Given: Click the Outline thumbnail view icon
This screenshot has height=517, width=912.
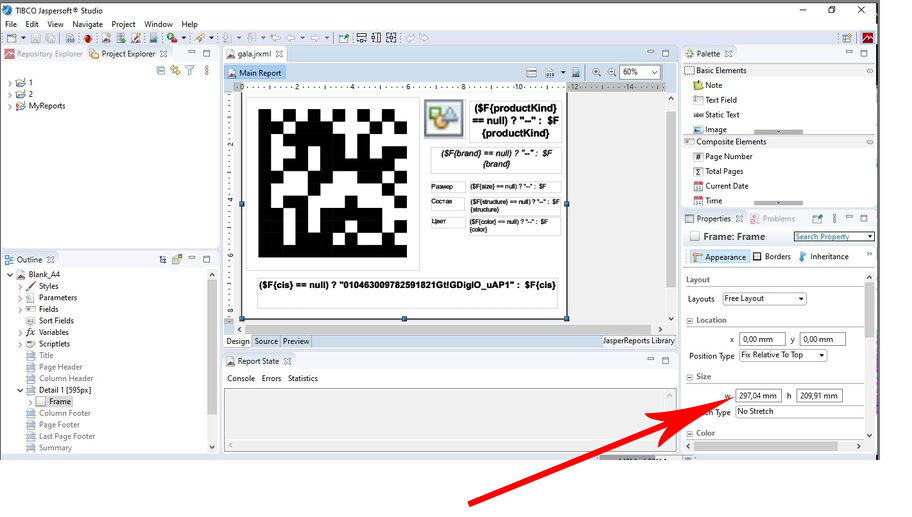Looking at the screenshot, I should [177, 259].
